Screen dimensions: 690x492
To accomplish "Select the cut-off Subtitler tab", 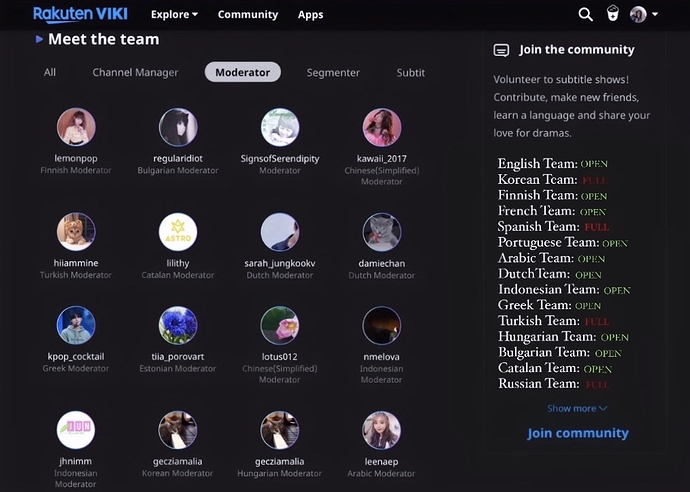I will (x=411, y=73).
